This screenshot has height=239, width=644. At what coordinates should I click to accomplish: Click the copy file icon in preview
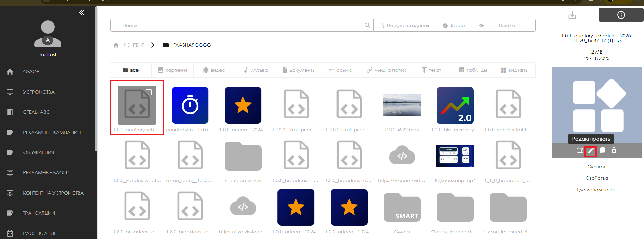(x=603, y=151)
